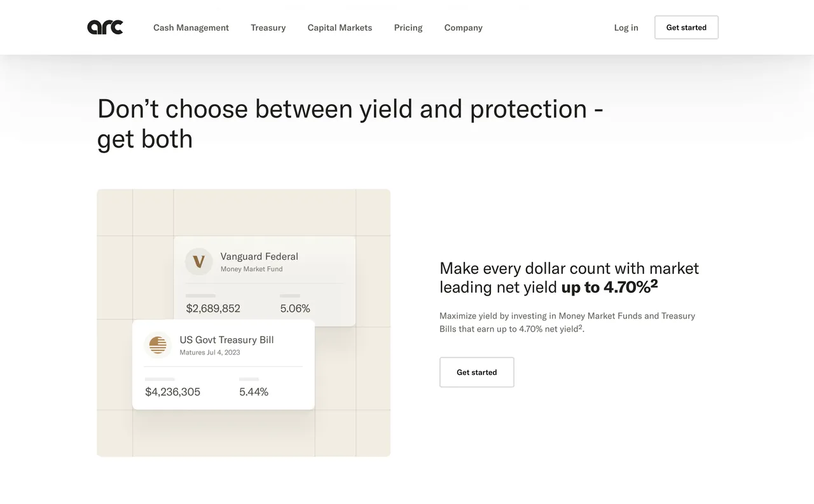Image resolution: width=814 pixels, height=504 pixels.
Task: Click the Vanguard "V" fund icon
Action: (x=198, y=261)
